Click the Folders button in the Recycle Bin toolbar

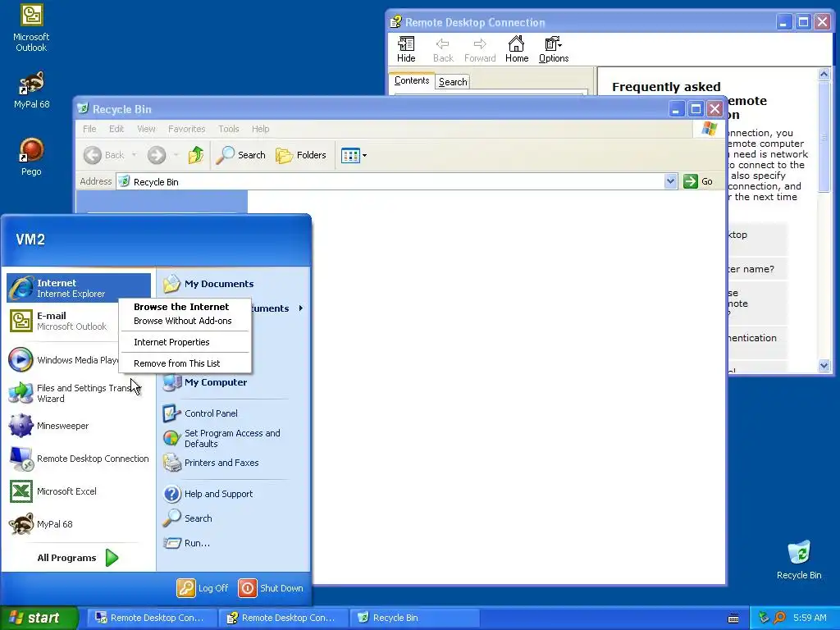[301, 155]
